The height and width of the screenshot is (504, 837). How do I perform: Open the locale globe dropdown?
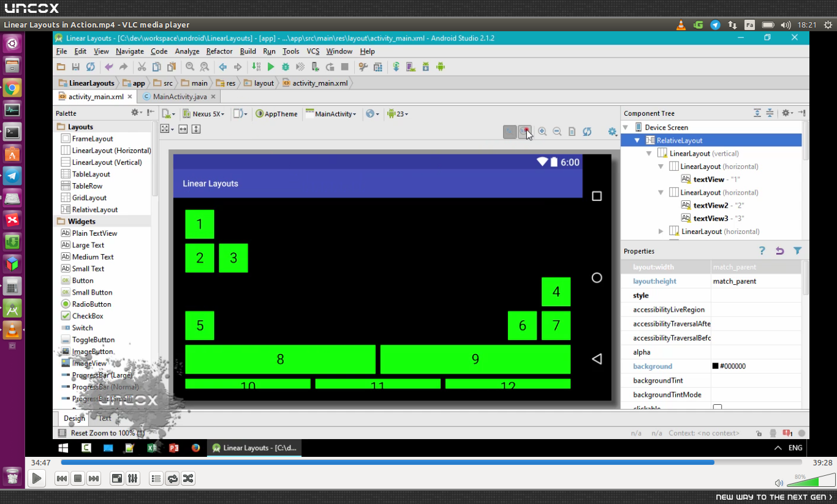coord(372,114)
